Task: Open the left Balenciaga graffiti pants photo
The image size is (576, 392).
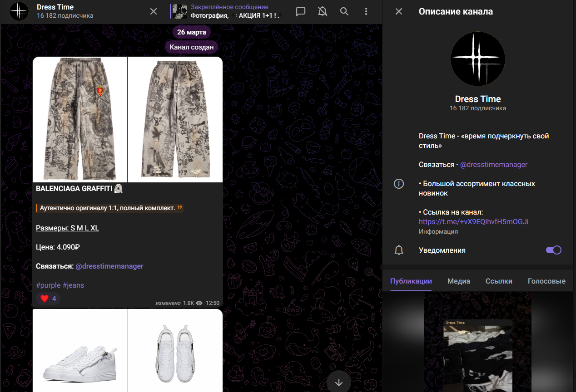Action: click(79, 119)
